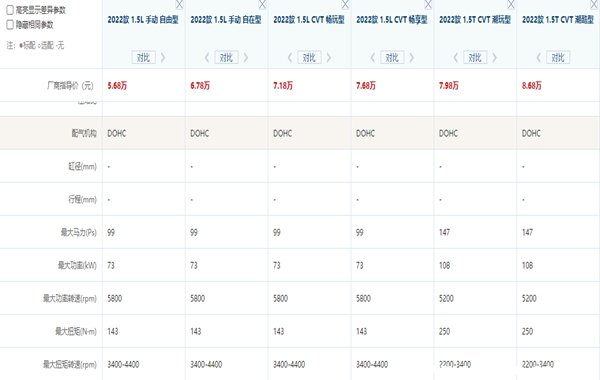Image resolution: width=600 pixels, height=380 pixels.
Task: Tick the hide identical parameters checkbox
Action: 10,25
